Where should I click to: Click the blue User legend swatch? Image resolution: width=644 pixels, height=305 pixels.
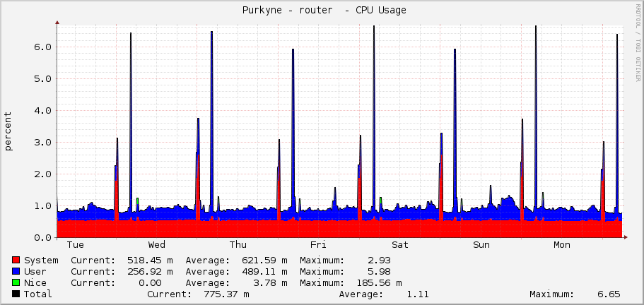click(16, 271)
